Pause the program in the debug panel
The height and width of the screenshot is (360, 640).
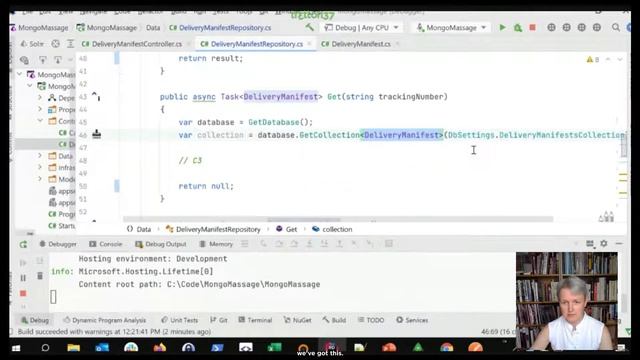click(23, 278)
